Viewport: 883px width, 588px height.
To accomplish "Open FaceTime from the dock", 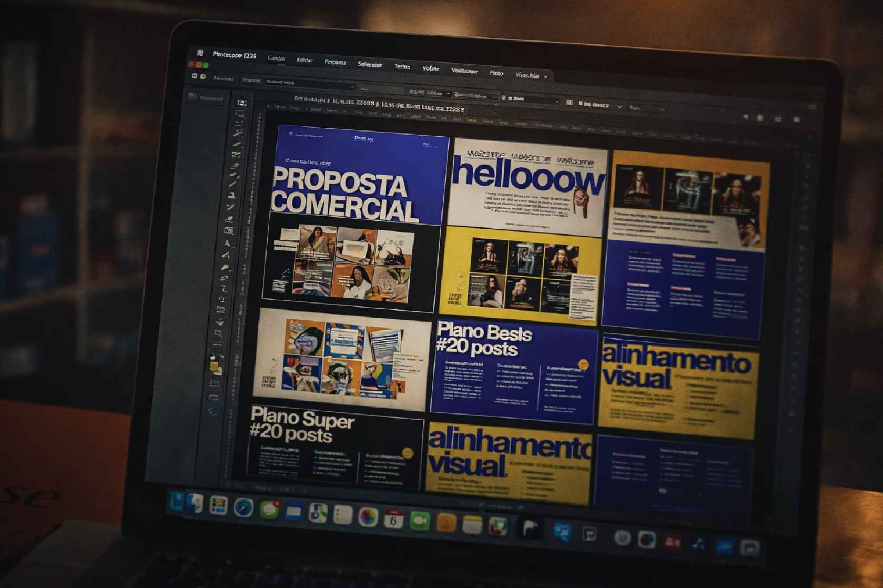I will point(420,521).
